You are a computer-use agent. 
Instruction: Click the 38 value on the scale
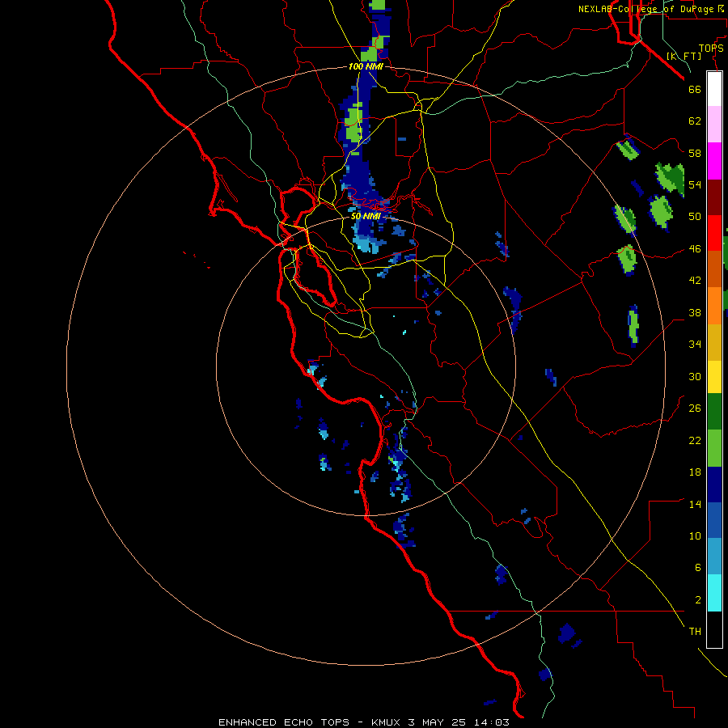coord(695,313)
